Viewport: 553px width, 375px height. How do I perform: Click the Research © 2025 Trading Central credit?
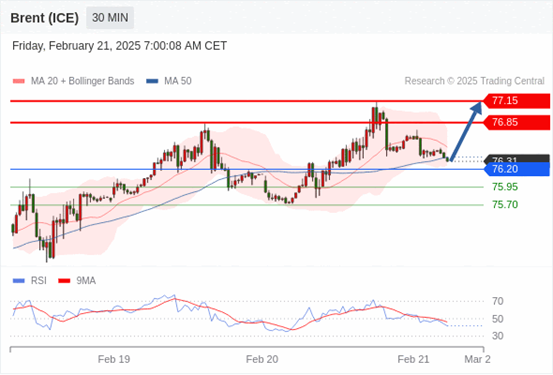[x=474, y=81]
